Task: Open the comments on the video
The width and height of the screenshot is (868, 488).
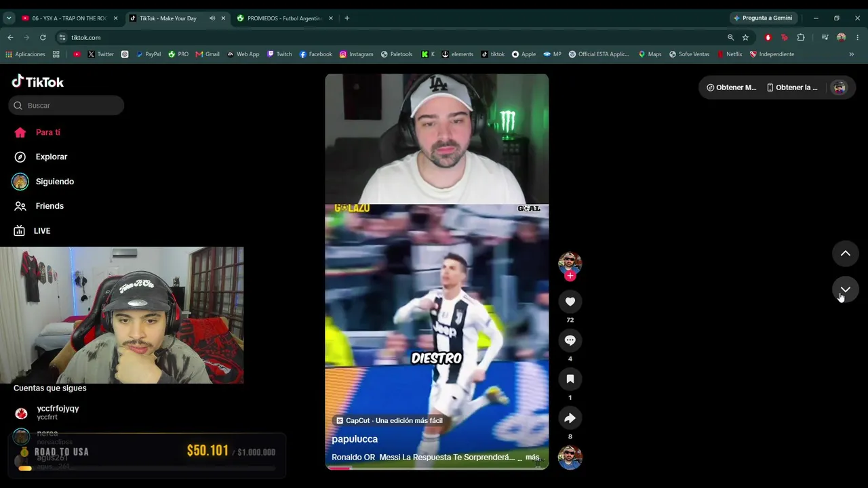Action: click(570, 340)
